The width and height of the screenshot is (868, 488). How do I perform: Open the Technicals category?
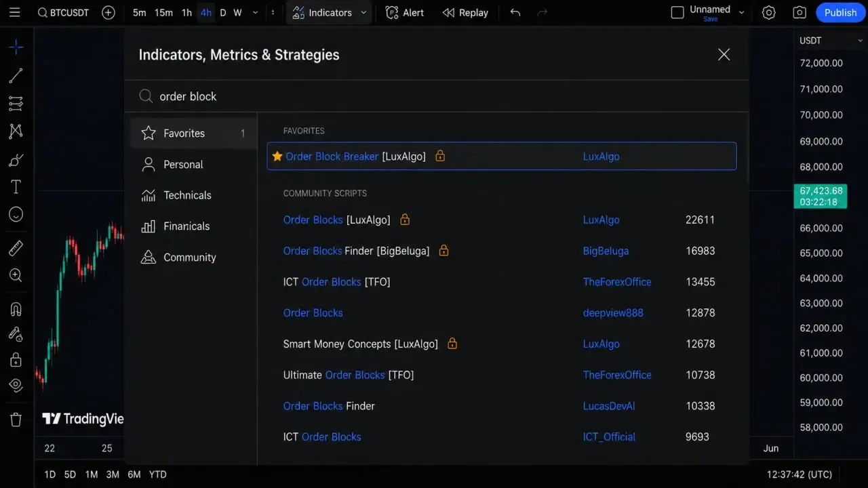193,195
